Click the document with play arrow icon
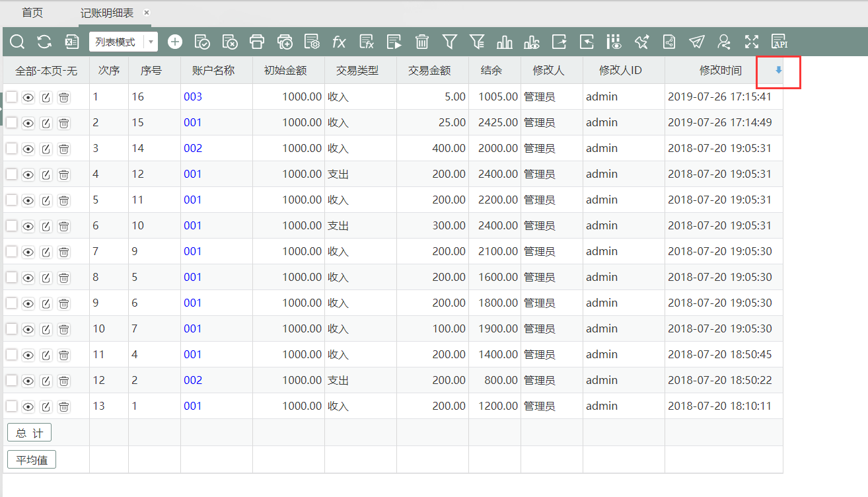 [x=394, y=42]
